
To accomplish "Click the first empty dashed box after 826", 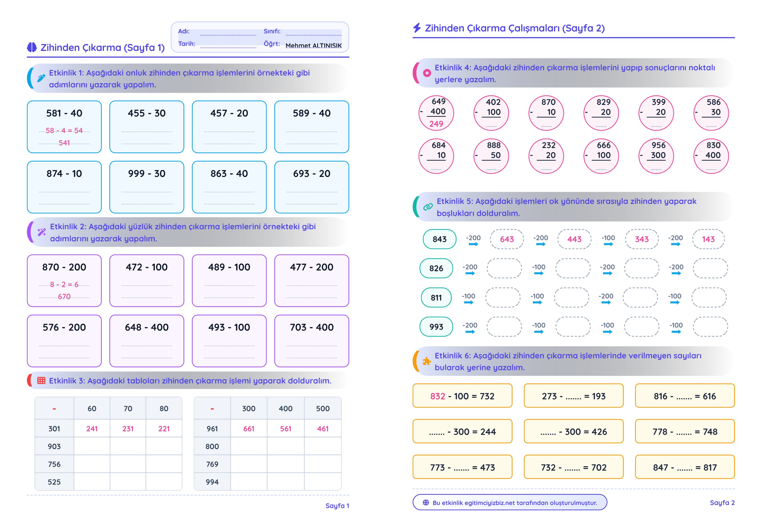I will pos(504,268).
